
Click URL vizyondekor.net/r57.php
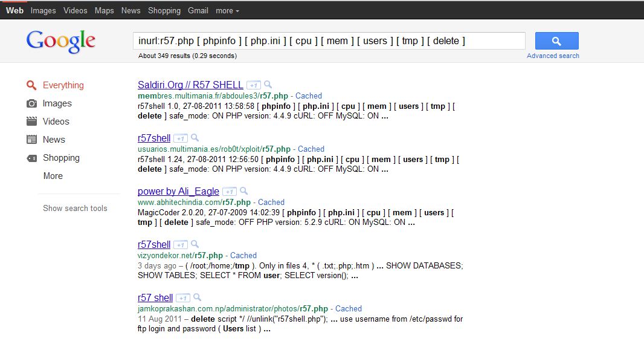click(x=180, y=256)
